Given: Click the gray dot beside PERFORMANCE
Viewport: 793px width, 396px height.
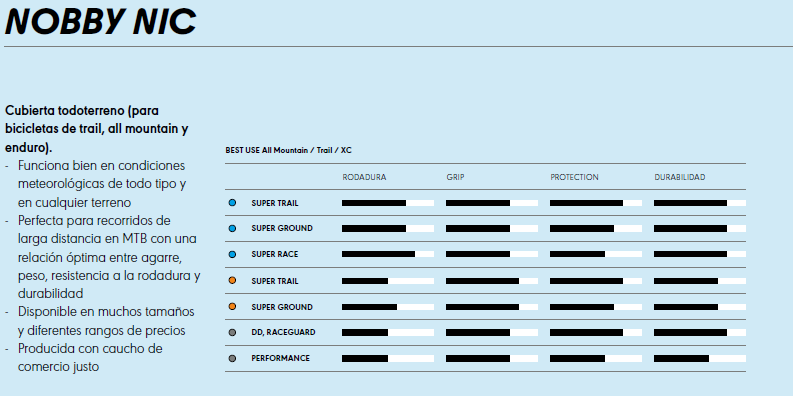Looking at the screenshot, I should tap(232, 358).
